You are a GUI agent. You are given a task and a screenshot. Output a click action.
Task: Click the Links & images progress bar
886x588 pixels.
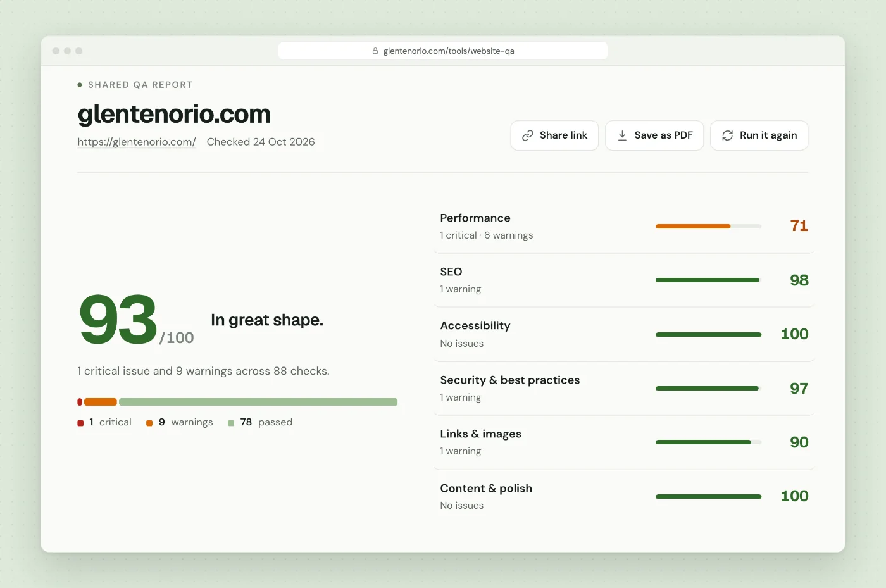point(708,442)
